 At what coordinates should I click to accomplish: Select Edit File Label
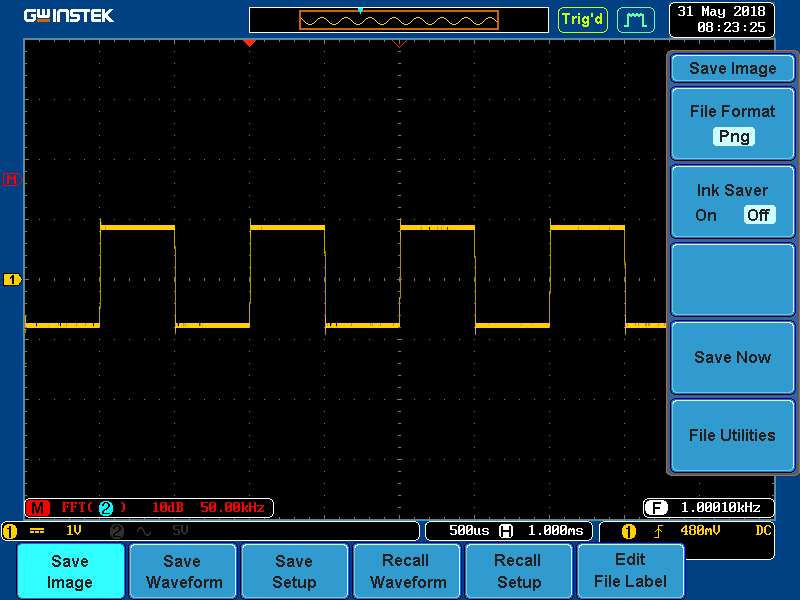click(x=631, y=571)
